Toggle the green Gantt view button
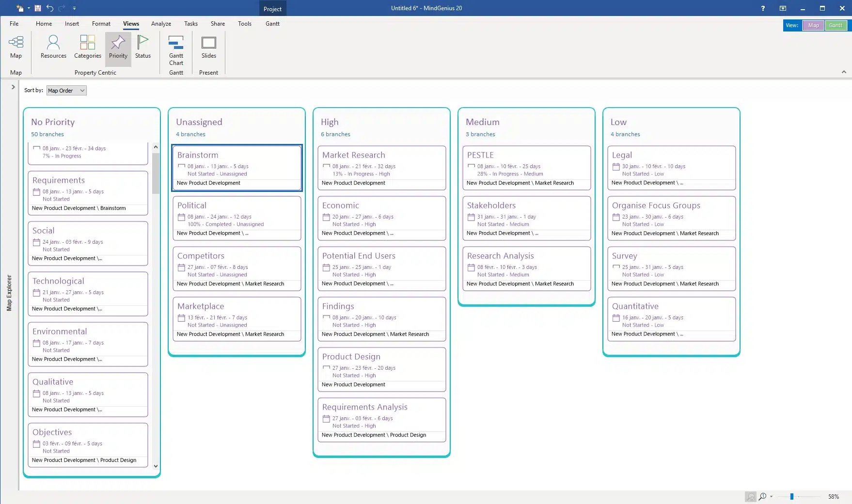This screenshot has height=504, width=852. [x=836, y=25]
